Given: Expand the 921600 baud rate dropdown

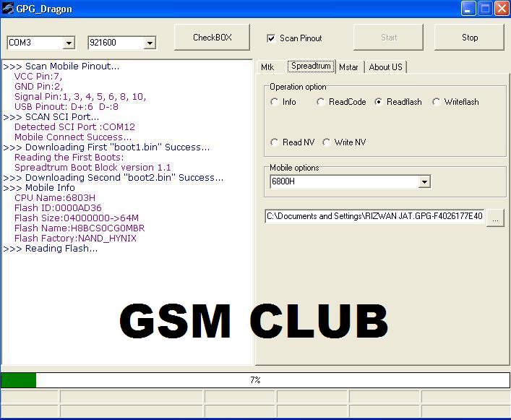Looking at the screenshot, I should tap(150, 43).
